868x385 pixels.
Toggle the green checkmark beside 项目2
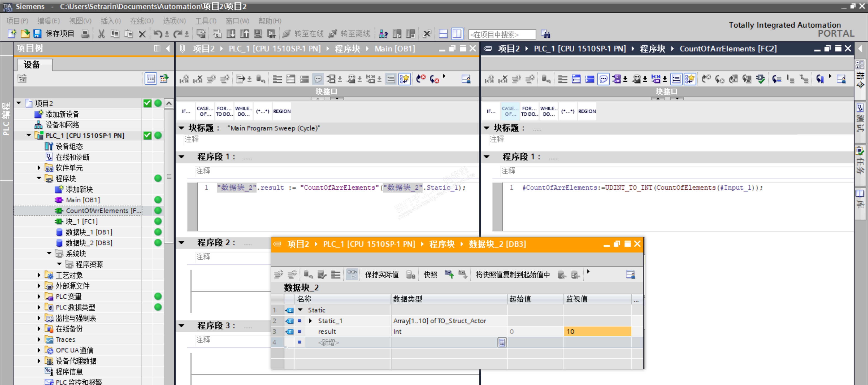[x=147, y=103]
